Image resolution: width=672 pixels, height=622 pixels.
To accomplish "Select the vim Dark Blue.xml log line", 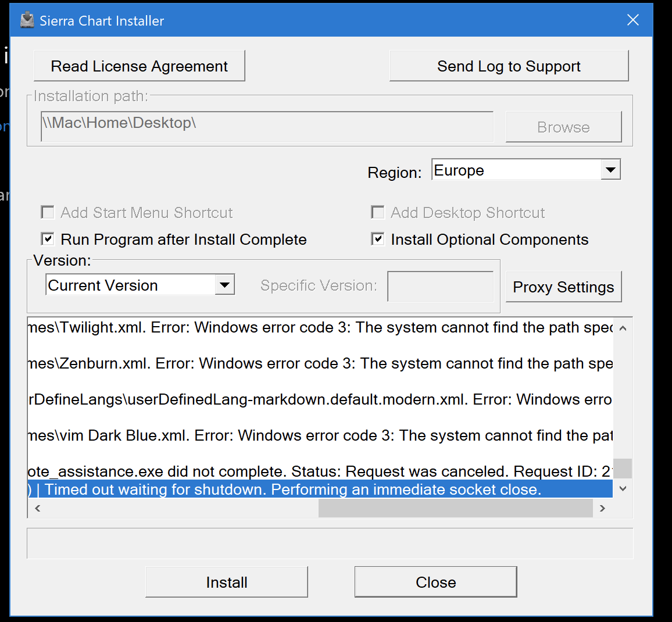I will 320,435.
